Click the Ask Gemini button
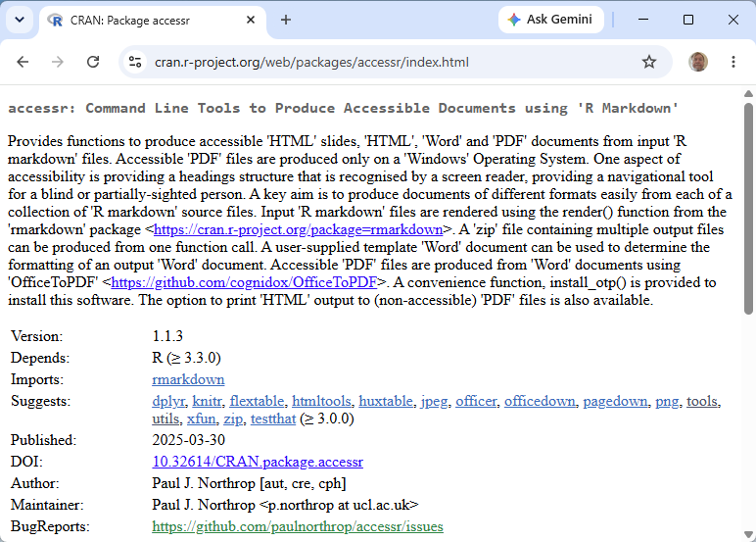This screenshot has height=542, width=756. 550,20
